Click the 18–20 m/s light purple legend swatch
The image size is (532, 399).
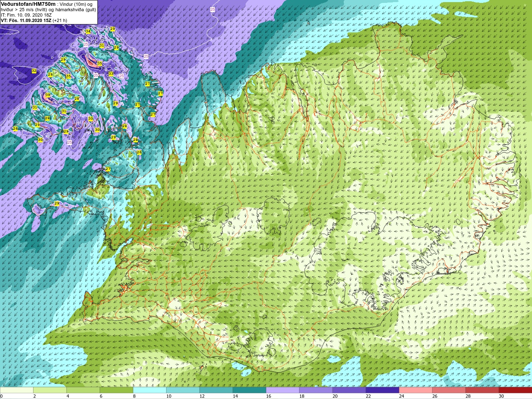coord(316,390)
